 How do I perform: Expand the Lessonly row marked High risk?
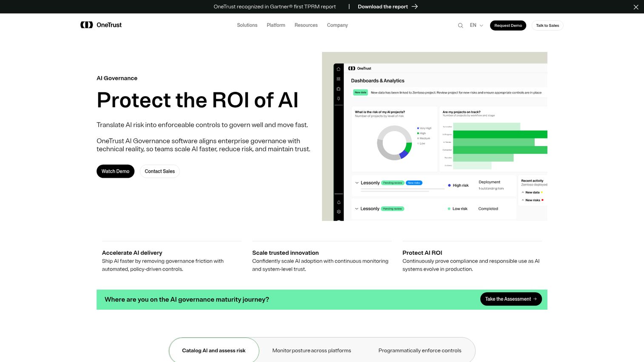[357, 183]
